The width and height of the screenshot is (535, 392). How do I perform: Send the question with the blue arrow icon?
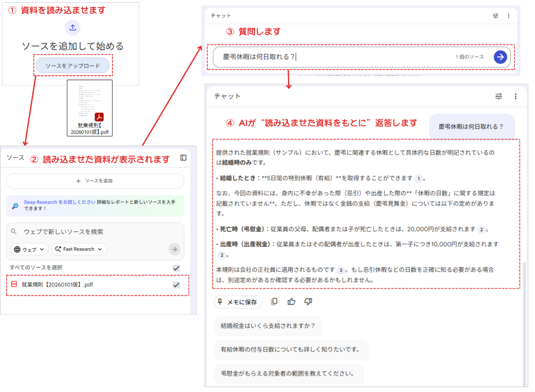click(501, 57)
